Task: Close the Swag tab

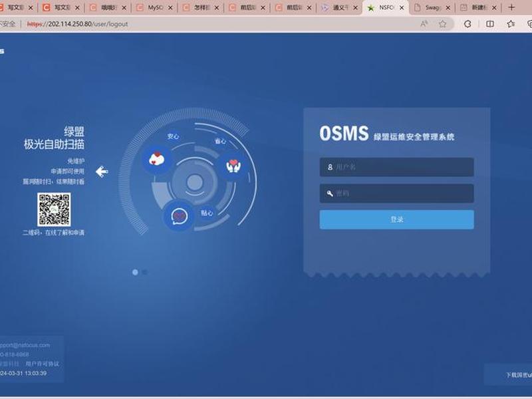Action: tap(448, 7)
